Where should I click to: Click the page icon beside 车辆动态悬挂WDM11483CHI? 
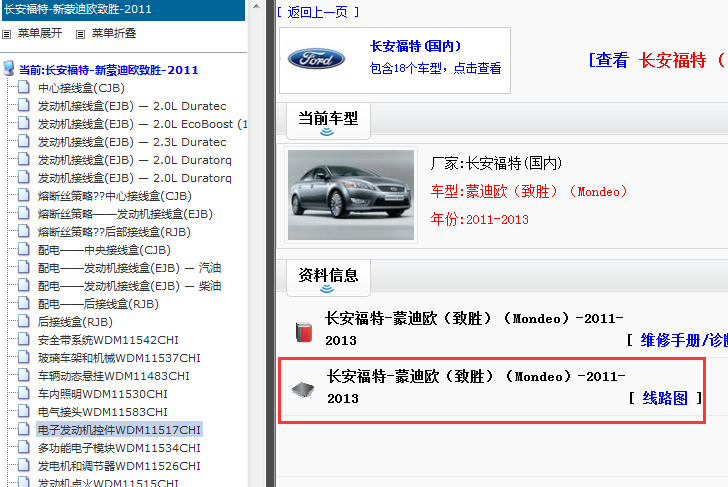coord(24,375)
